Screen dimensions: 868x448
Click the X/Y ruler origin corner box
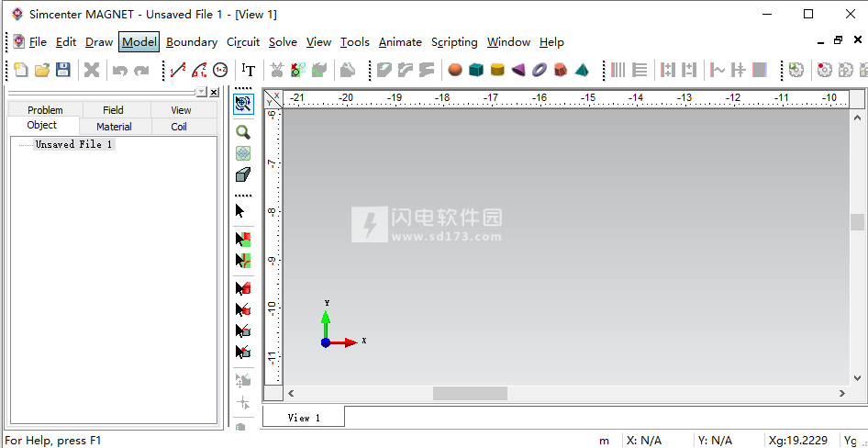pyautogui.click(x=273, y=99)
